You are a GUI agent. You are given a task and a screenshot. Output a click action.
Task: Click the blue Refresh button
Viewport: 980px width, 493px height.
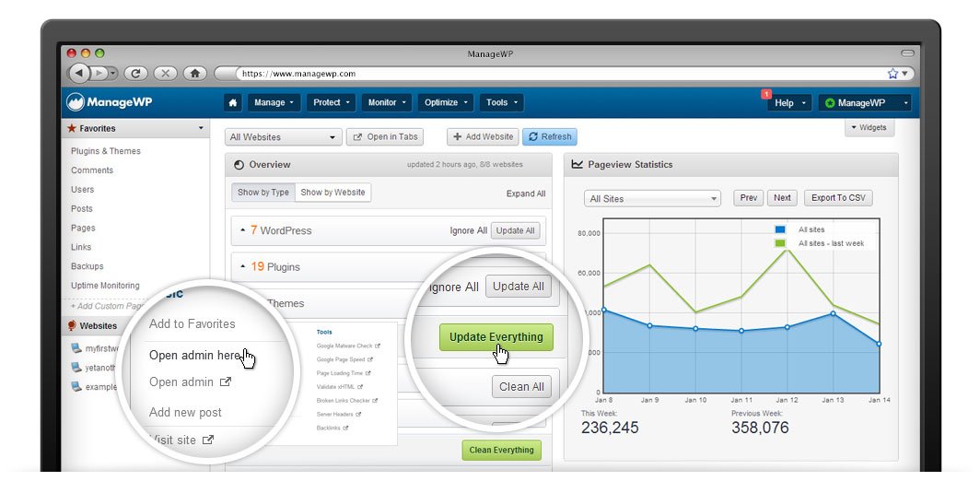click(x=550, y=136)
